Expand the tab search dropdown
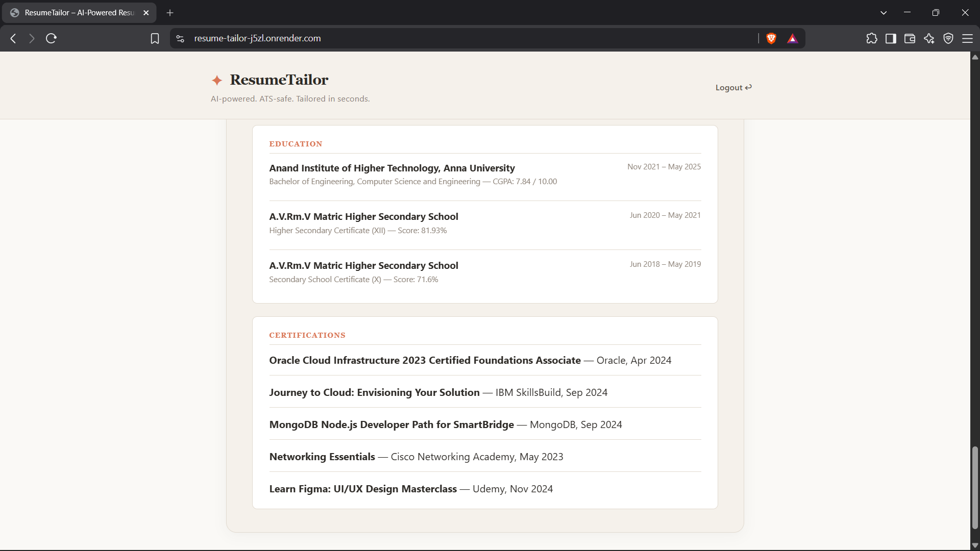The width and height of the screenshot is (980, 551). (884, 13)
